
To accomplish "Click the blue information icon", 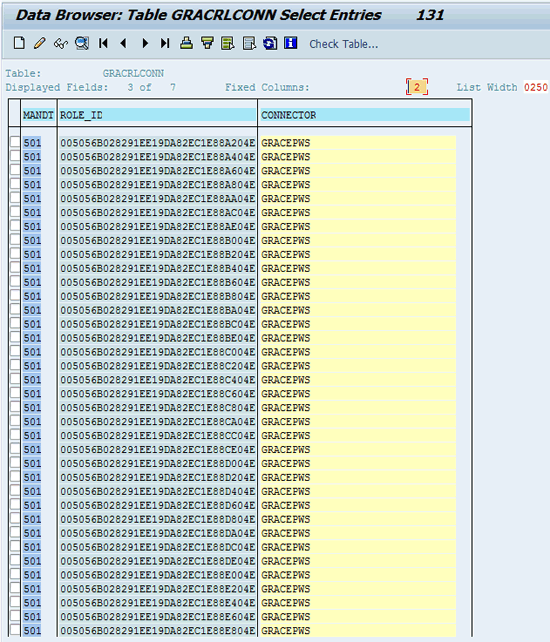I will [290, 43].
